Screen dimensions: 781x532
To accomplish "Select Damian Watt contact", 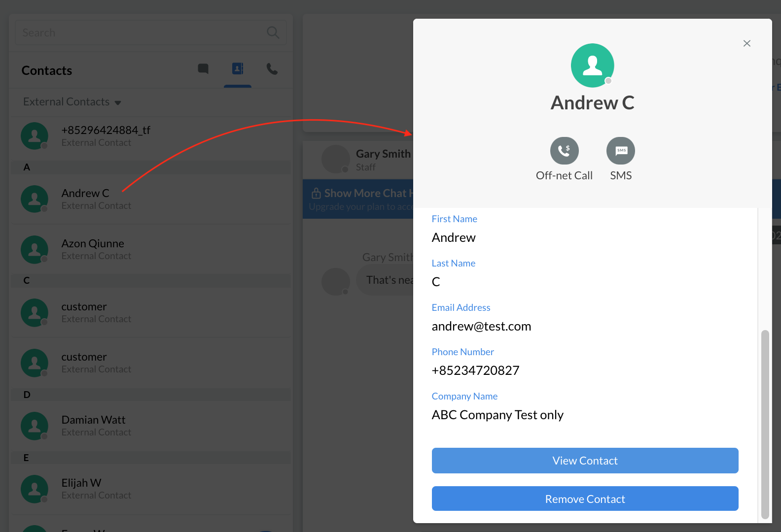I will coord(151,426).
